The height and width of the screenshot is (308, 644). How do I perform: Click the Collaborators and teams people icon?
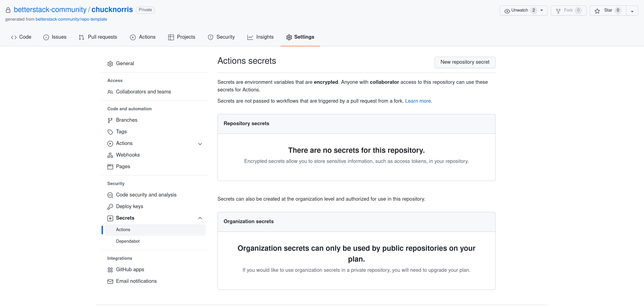click(110, 92)
